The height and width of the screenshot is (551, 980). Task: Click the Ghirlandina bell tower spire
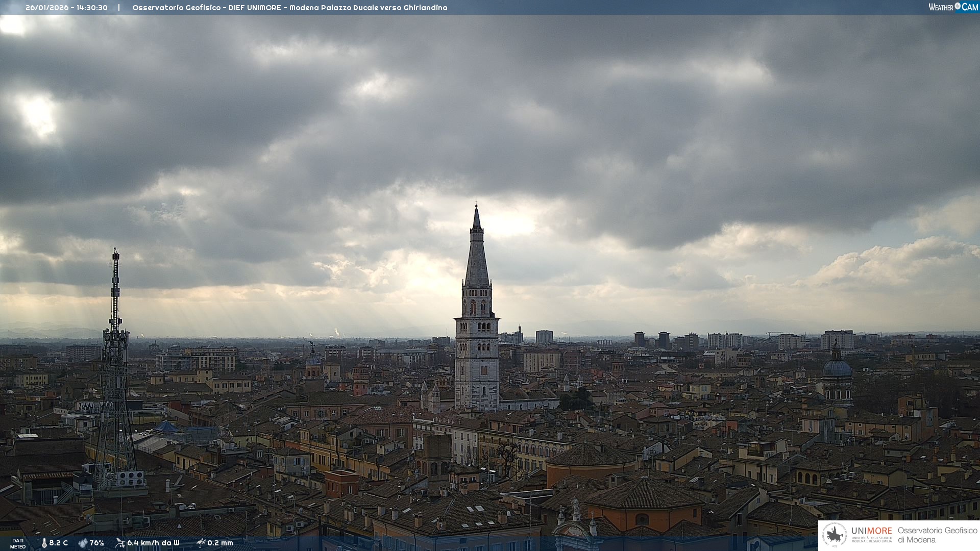point(477,255)
